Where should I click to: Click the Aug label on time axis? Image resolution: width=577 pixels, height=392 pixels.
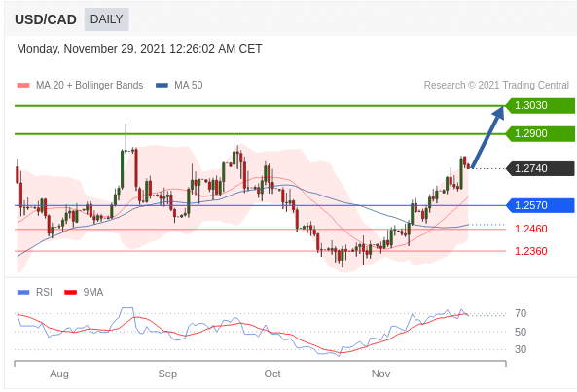click(59, 374)
